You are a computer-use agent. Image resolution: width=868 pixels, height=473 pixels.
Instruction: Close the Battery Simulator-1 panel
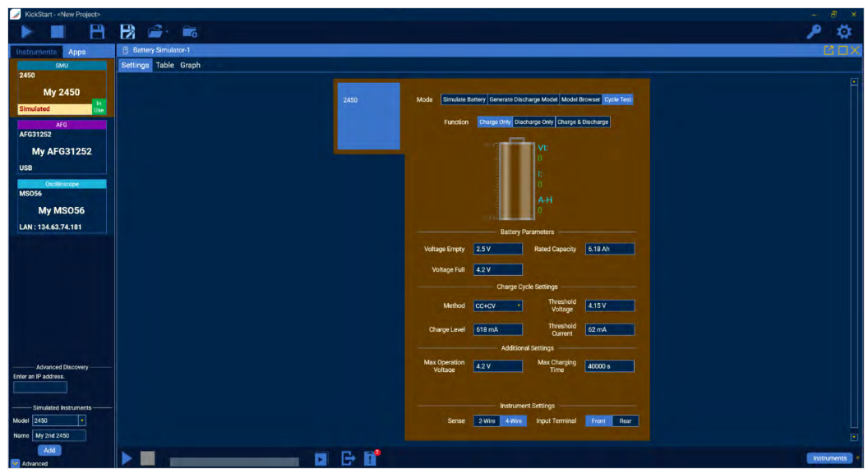(856, 50)
